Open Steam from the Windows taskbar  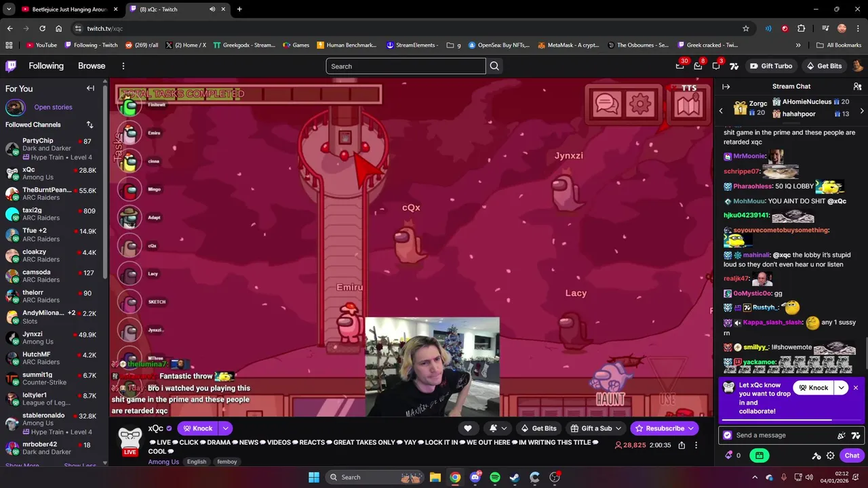(x=515, y=477)
